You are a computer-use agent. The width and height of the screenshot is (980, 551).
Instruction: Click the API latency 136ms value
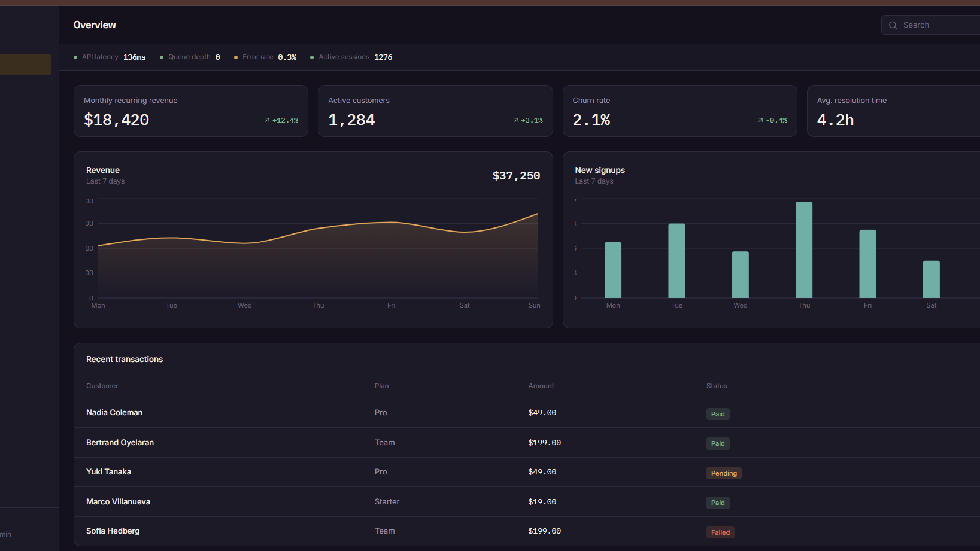pos(135,57)
